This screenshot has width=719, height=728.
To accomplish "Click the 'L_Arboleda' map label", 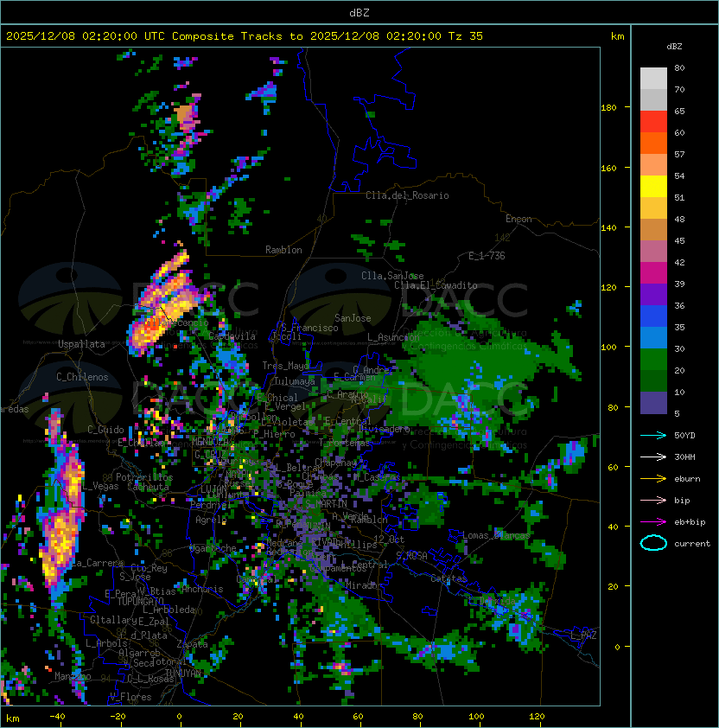I will [169, 610].
